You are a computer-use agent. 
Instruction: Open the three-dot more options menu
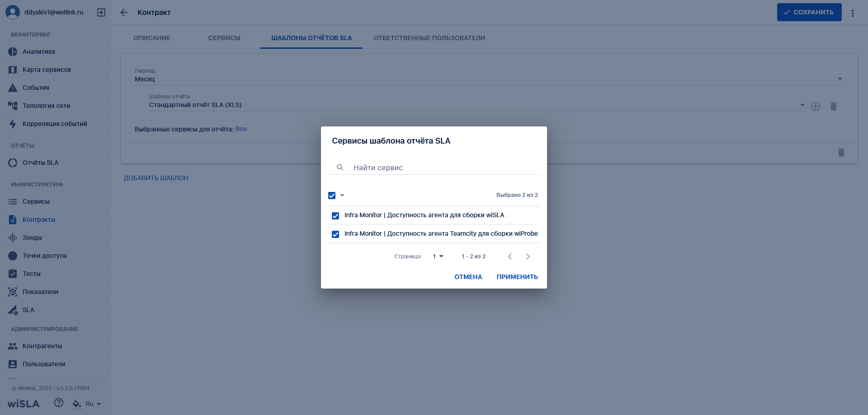coord(853,13)
